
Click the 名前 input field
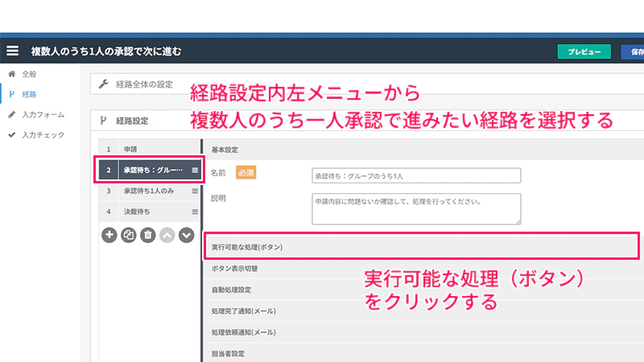tap(416, 175)
